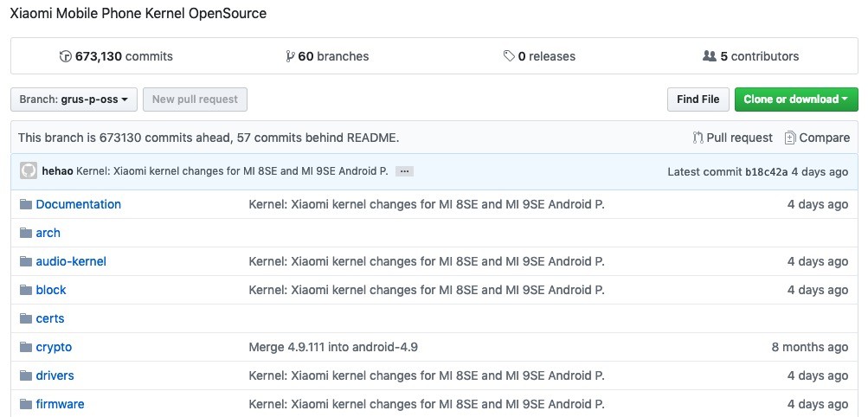This screenshot has height=417, width=868.
Task: Click '4 days ago' in drivers row
Action: click(x=818, y=375)
